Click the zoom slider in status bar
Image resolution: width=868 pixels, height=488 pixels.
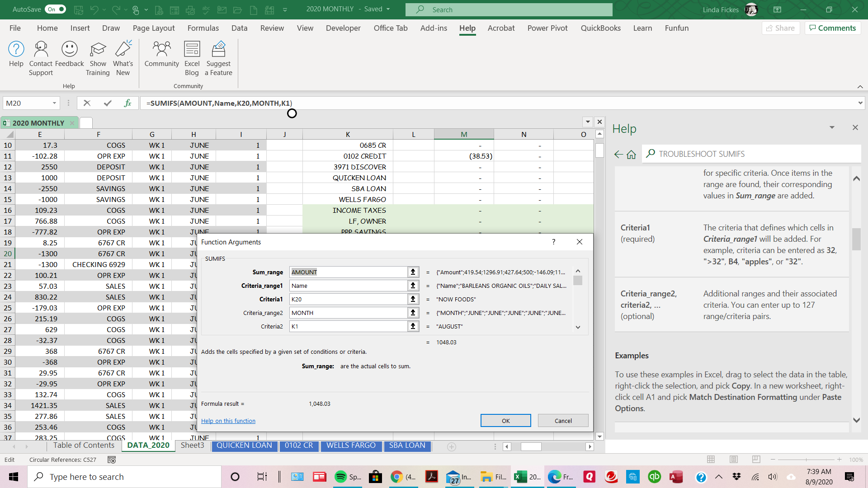coord(806,460)
